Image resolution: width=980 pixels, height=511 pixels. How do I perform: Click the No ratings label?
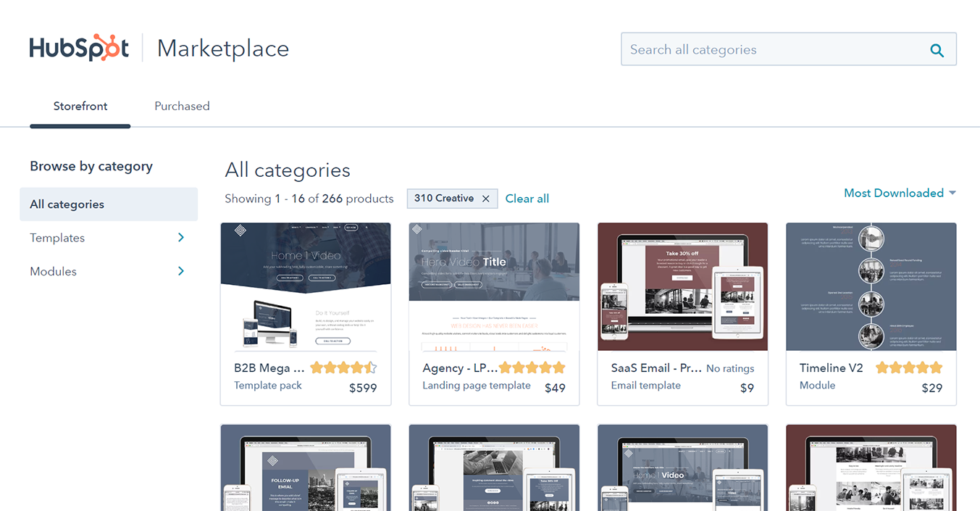pos(730,368)
